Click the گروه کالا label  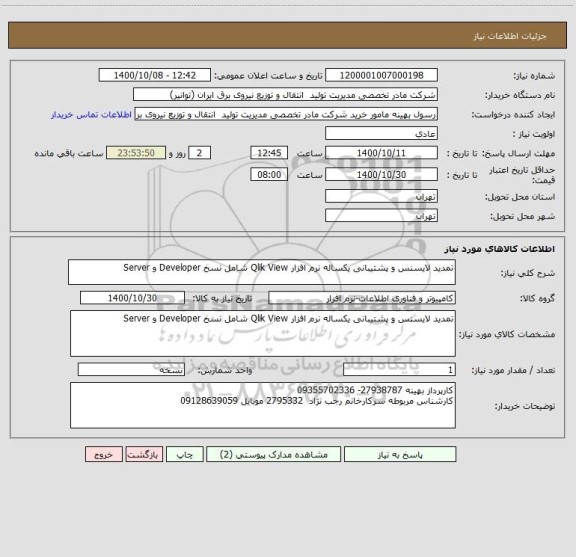click(537, 298)
